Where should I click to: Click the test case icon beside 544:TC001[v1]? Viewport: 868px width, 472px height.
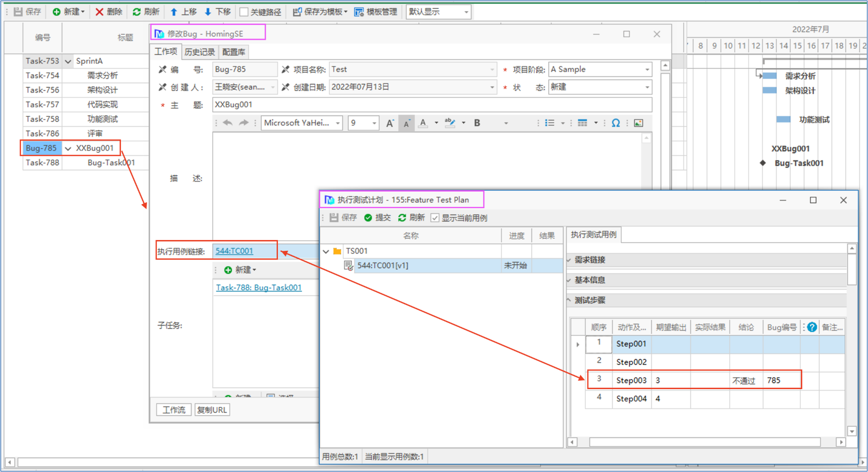[x=348, y=265]
